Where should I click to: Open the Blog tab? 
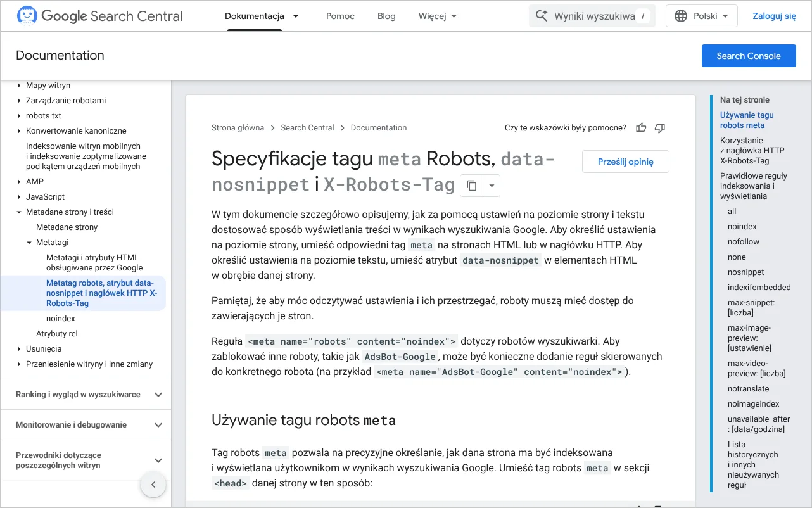click(x=386, y=16)
